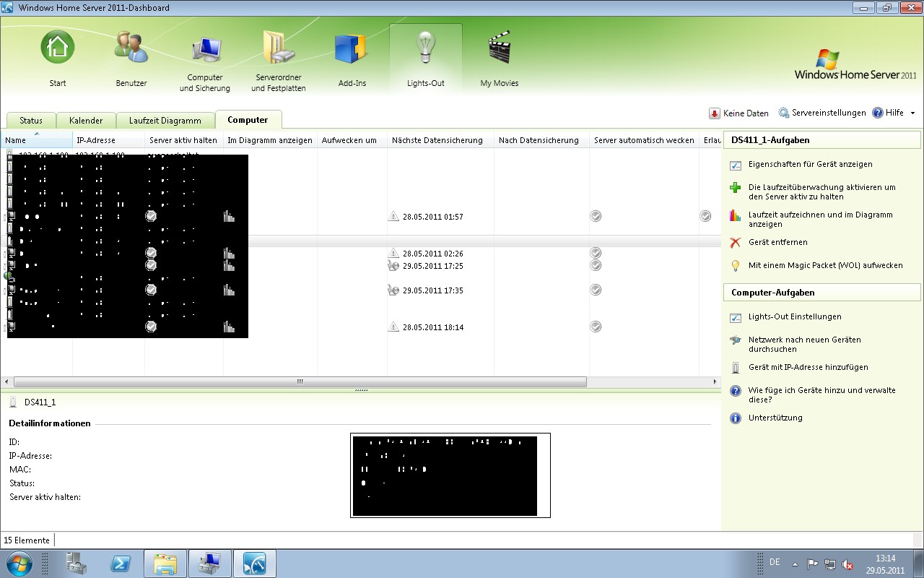Toggle automatisch wecken check in 17:25 row
This screenshot has width=924, height=578.
click(x=596, y=265)
